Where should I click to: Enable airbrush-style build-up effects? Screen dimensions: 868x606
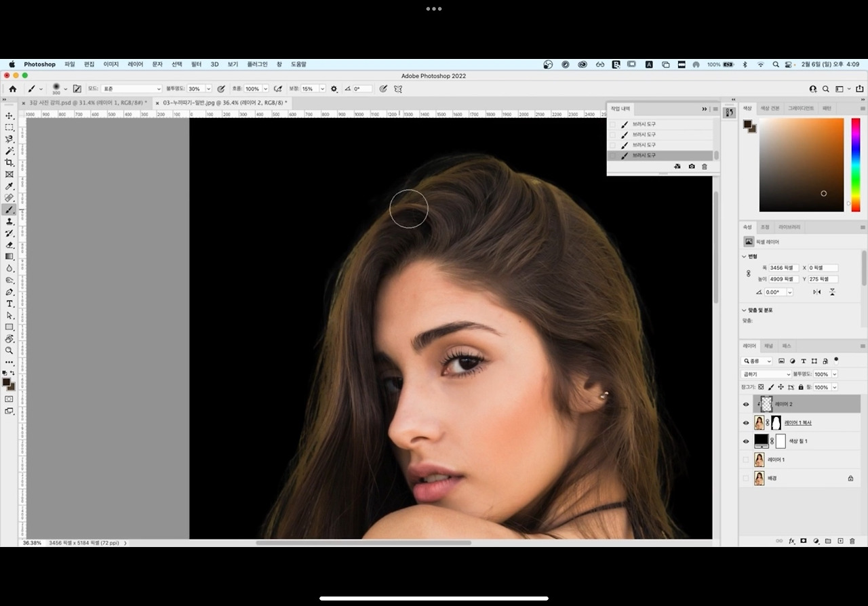(277, 89)
